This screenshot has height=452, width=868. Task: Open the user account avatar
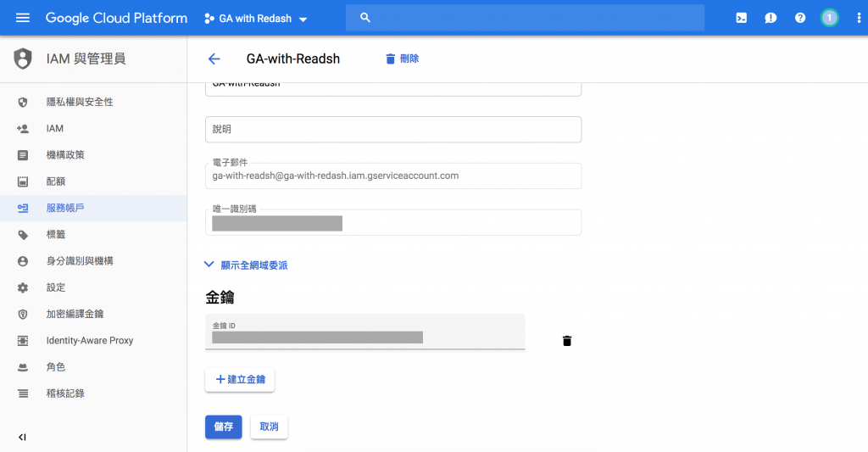(829, 18)
